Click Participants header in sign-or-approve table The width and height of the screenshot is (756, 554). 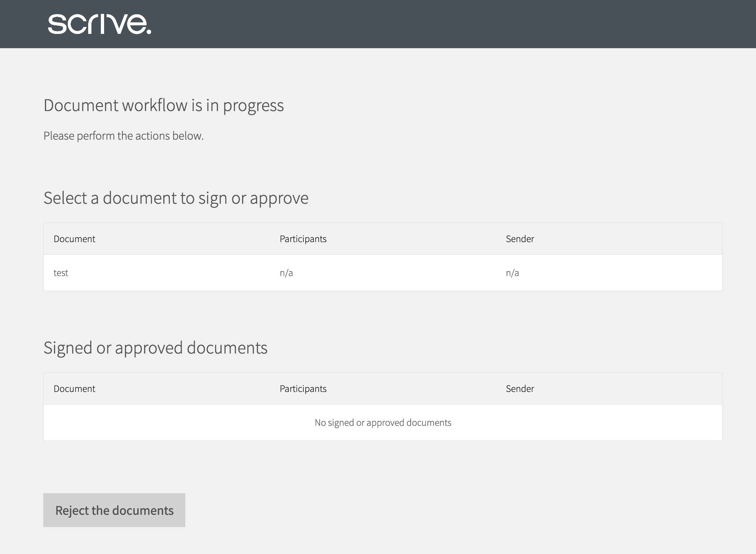303,239
